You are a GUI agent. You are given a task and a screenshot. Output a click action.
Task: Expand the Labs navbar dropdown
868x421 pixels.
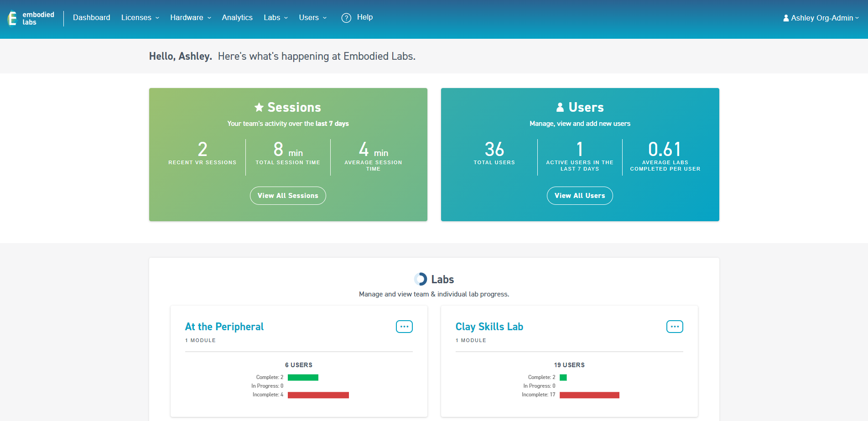275,17
